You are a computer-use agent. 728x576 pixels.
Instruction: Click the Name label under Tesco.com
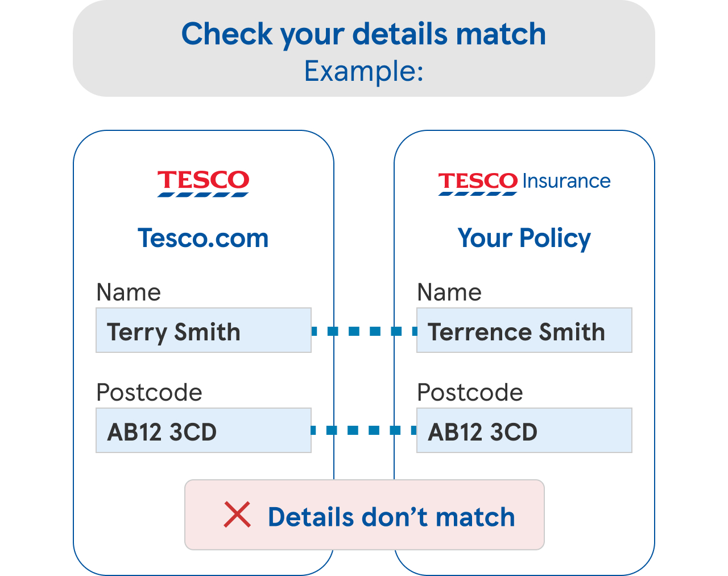pos(129,293)
